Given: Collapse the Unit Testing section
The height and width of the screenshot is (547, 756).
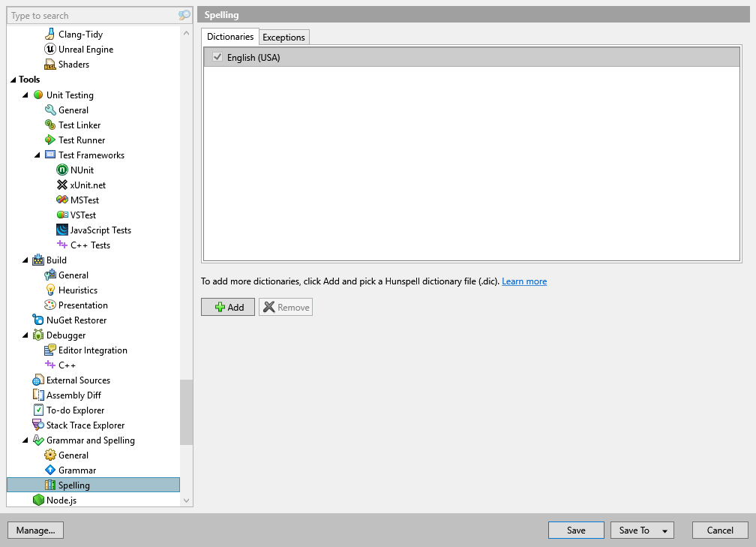Looking at the screenshot, I should coord(25,95).
